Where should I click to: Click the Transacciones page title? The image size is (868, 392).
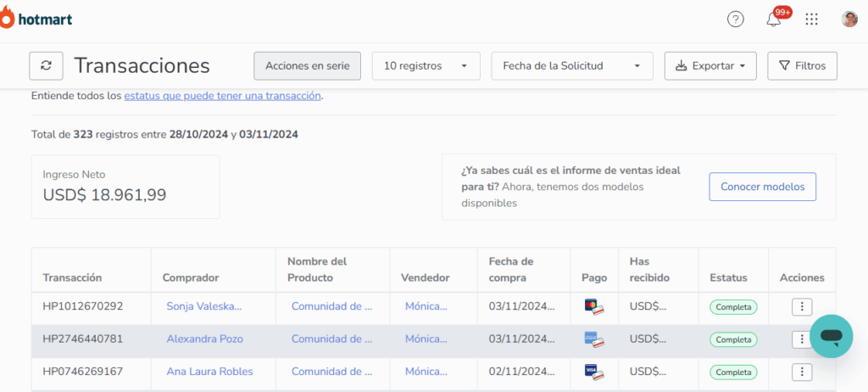(142, 65)
